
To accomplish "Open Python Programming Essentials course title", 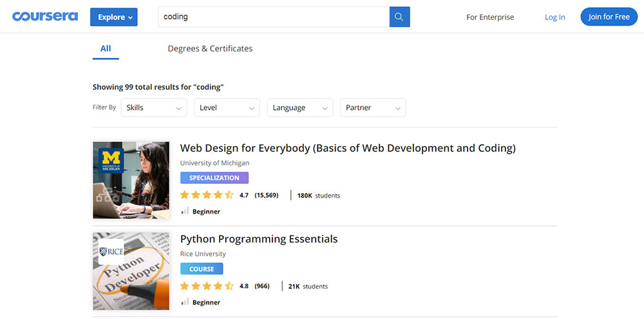I will 259,239.
